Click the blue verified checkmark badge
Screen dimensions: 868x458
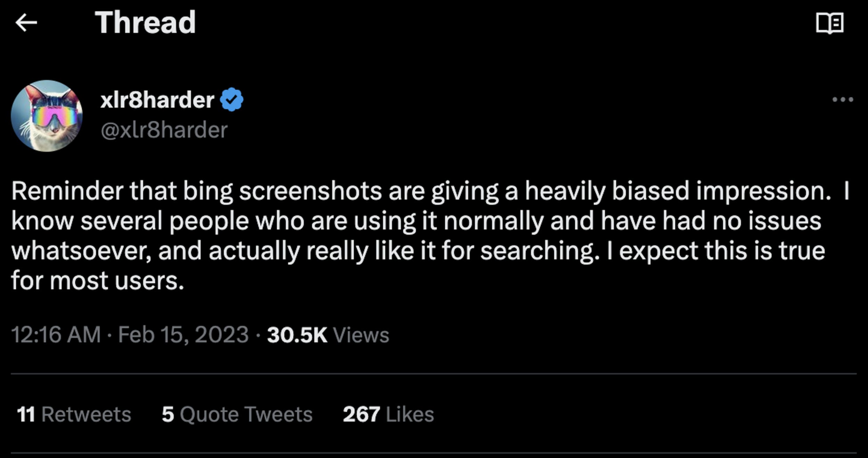232,100
